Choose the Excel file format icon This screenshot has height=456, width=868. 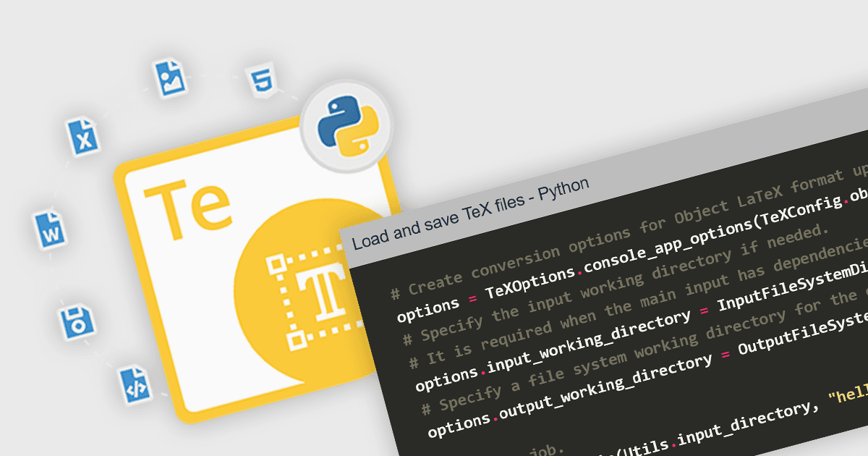(x=83, y=137)
